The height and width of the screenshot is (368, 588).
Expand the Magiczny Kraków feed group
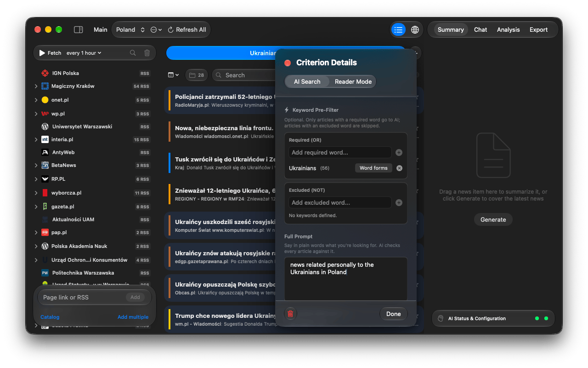click(x=36, y=86)
